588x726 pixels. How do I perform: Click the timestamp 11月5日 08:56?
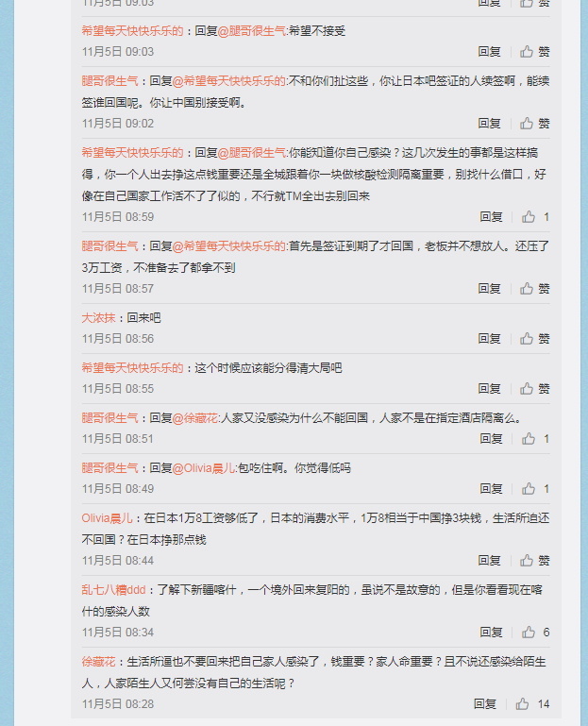[x=118, y=339]
